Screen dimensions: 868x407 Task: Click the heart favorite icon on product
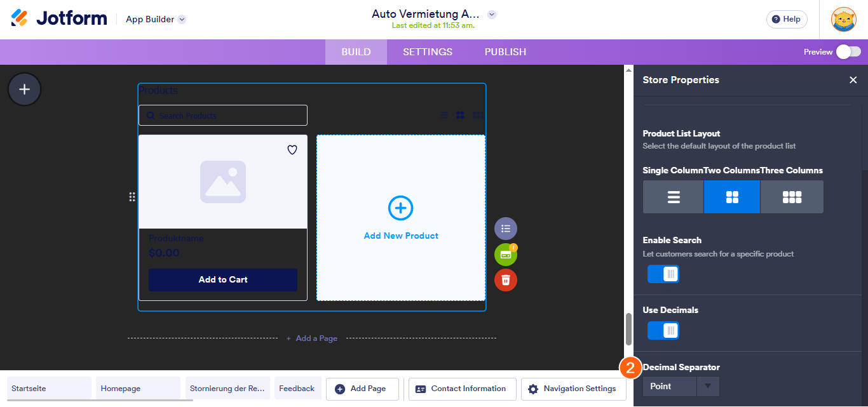[292, 150]
